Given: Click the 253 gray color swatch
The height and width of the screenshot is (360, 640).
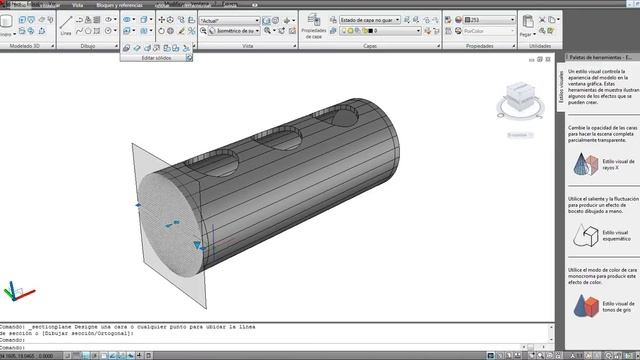Looking at the screenshot, I should point(468,20).
